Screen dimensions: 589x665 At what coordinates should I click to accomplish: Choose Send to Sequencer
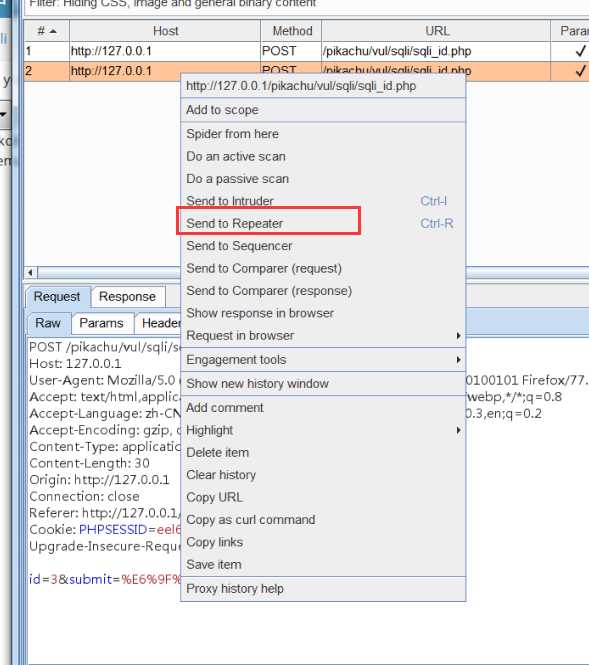(239, 246)
